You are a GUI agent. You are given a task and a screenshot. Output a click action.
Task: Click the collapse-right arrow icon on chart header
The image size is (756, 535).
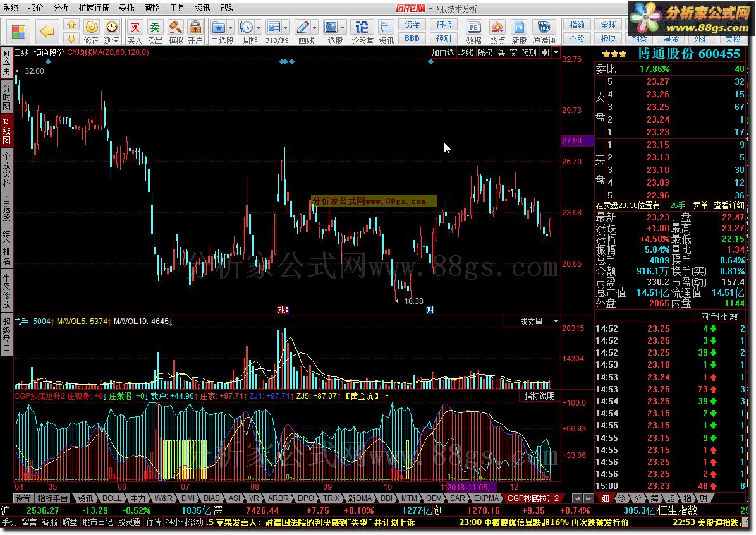click(x=546, y=52)
